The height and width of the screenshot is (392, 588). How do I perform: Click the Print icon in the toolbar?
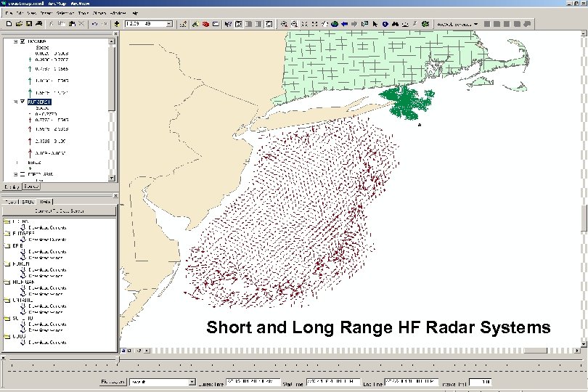[x=38, y=24]
